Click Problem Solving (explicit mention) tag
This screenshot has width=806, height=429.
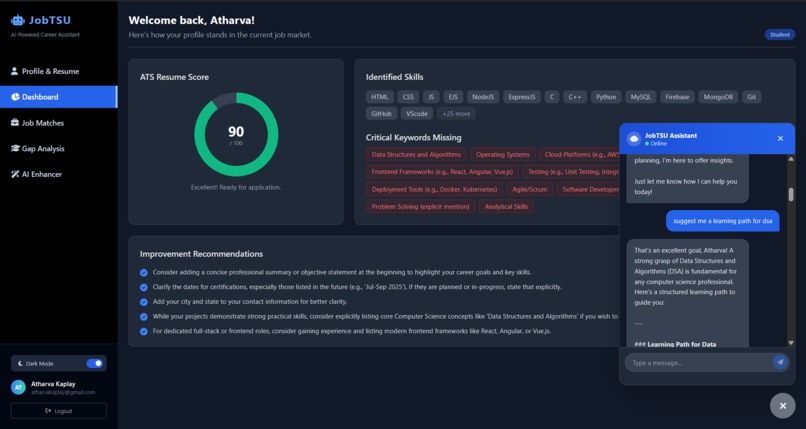pyautogui.click(x=420, y=207)
